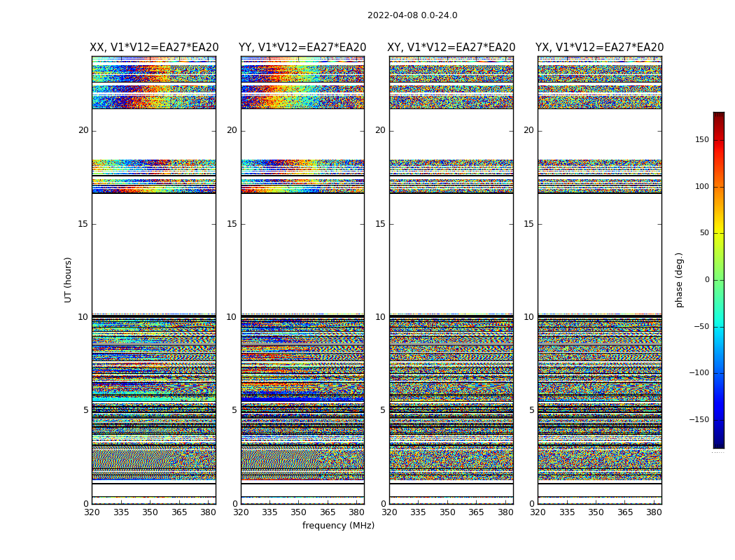The width and height of the screenshot is (735, 560).
Task: Click the 5 hour tick on YX plot
Action: [x=531, y=410]
